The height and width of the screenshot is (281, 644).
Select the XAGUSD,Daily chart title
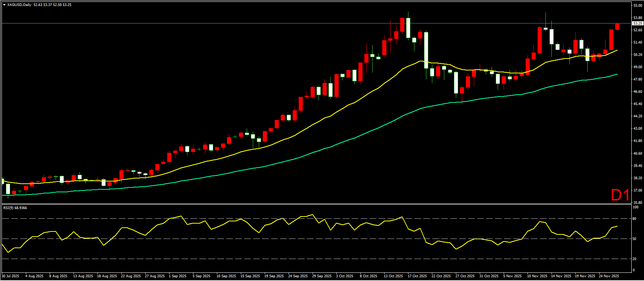click(19, 5)
